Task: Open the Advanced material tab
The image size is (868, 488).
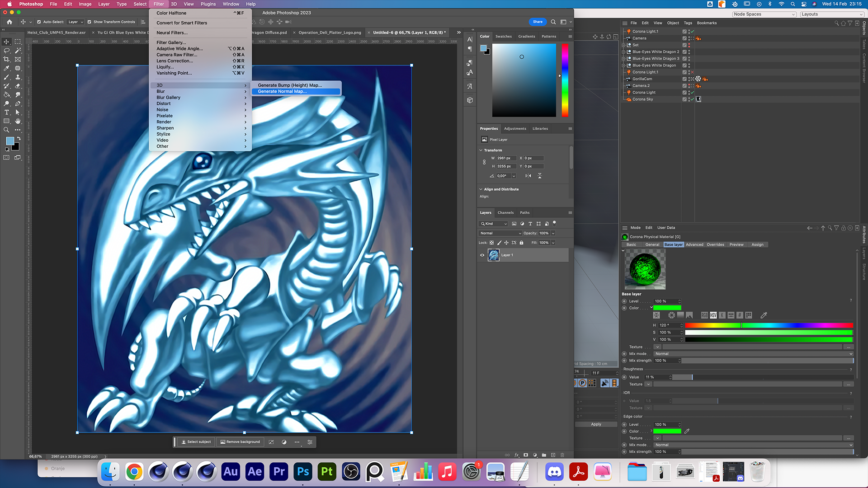Action: 694,245
